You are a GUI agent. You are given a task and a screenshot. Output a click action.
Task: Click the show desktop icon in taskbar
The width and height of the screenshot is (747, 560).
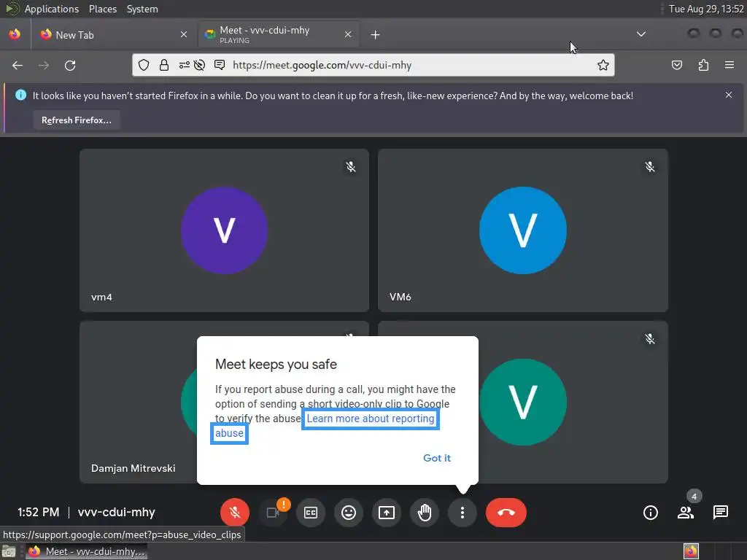click(x=9, y=551)
